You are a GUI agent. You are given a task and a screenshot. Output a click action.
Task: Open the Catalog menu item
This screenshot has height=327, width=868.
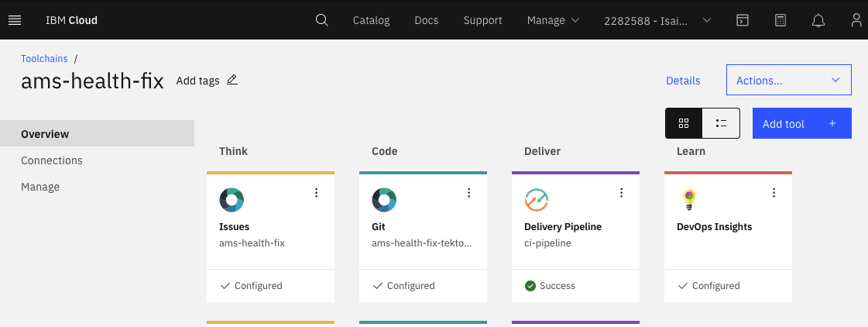click(372, 20)
